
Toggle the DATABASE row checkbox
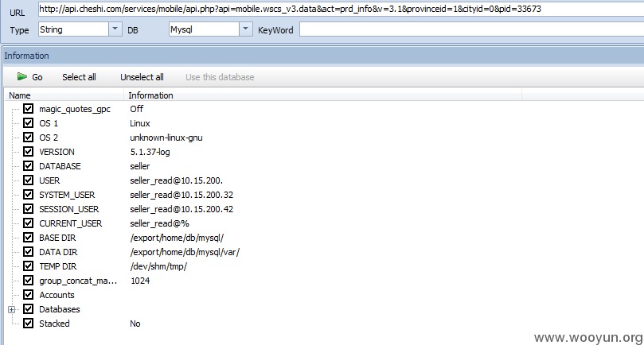pyautogui.click(x=29, y=166)
